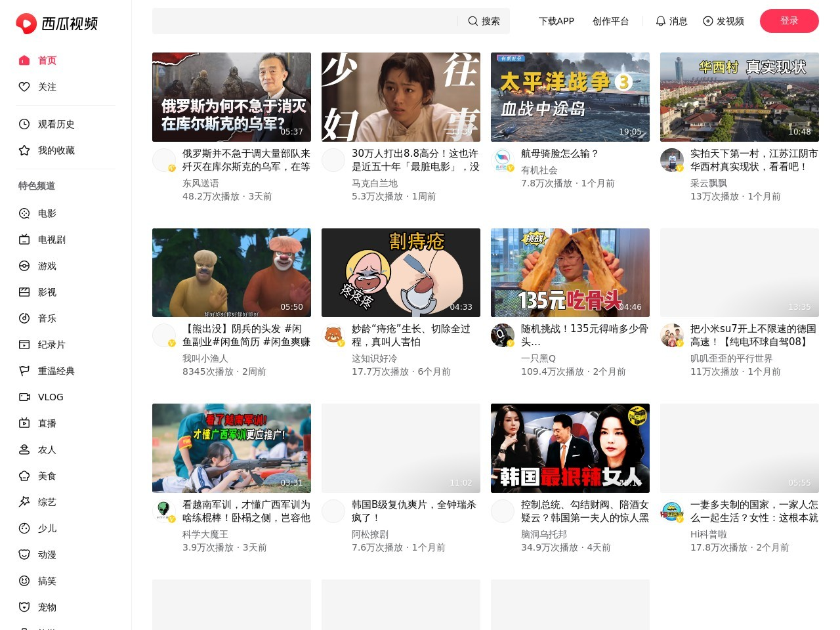Viewport: 840px width, 630px height.
Task: Open avatar of 这知识好冷
Action: [333, 335]
